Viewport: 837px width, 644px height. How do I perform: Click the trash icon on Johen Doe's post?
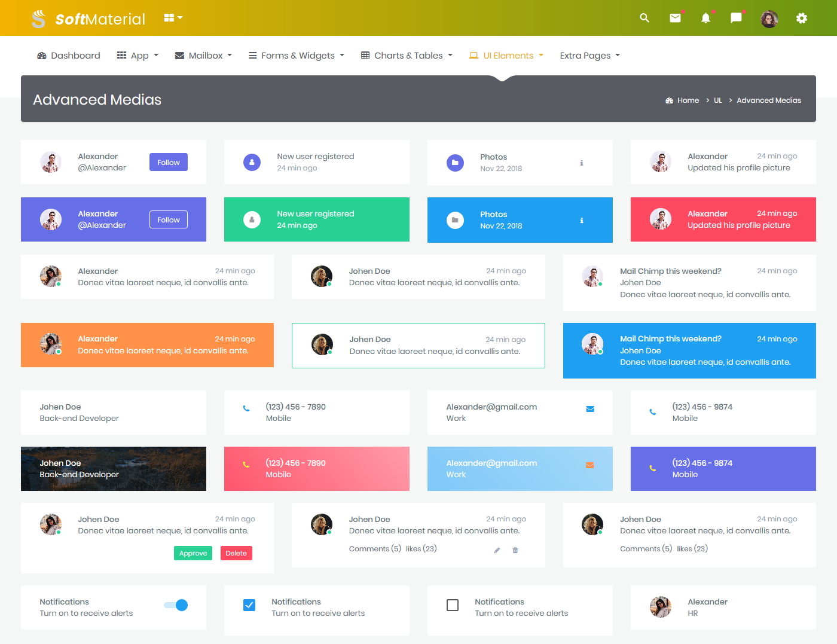[515, 550]
